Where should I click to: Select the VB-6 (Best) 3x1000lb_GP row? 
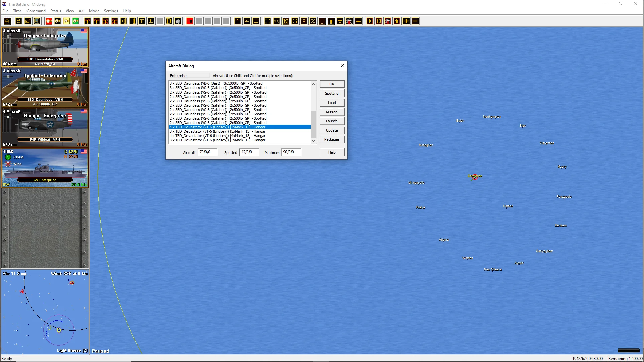tap(240, 83)
